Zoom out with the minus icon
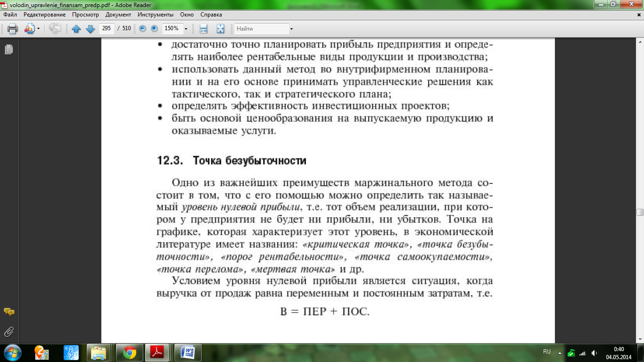 point(142,29)
